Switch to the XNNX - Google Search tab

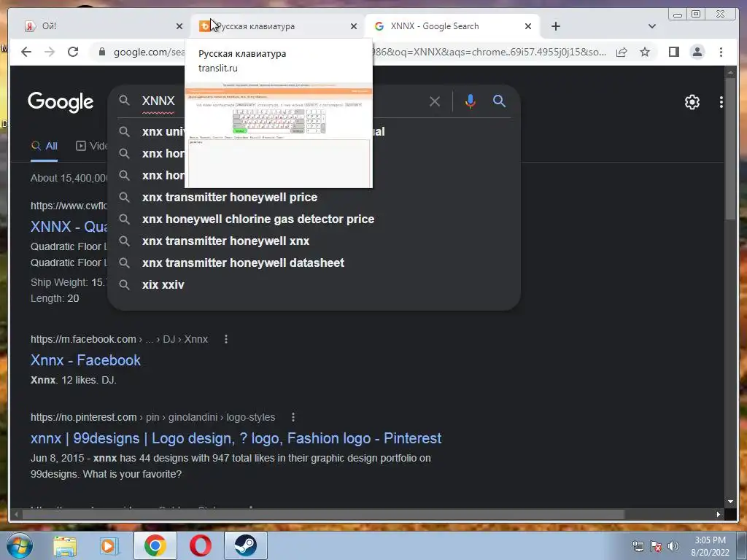452,26
